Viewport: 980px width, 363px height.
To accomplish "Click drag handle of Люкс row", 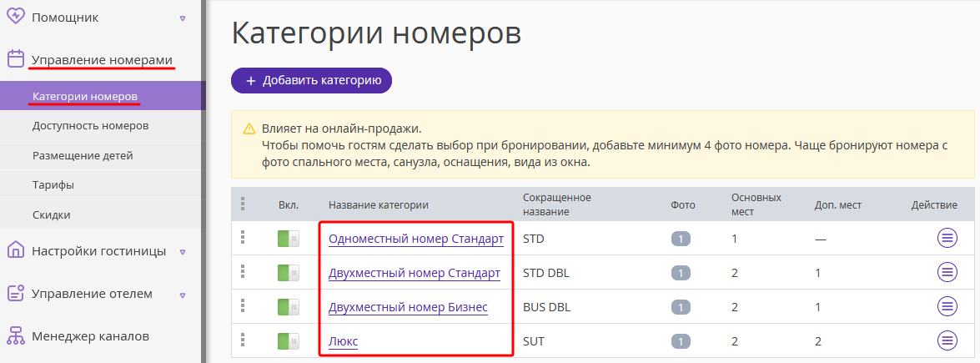I will [x=243, y=340].
